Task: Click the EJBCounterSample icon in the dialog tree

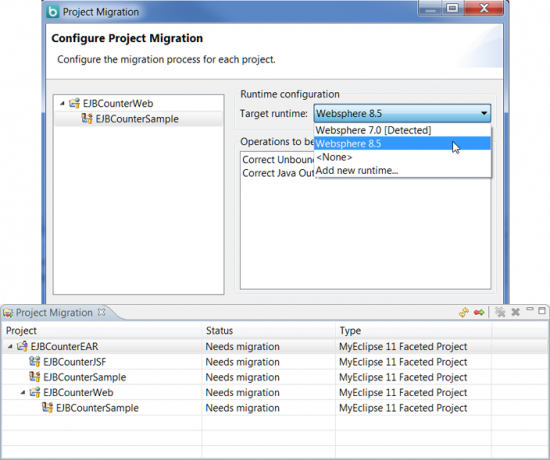Action: click(x=87, y=118)
